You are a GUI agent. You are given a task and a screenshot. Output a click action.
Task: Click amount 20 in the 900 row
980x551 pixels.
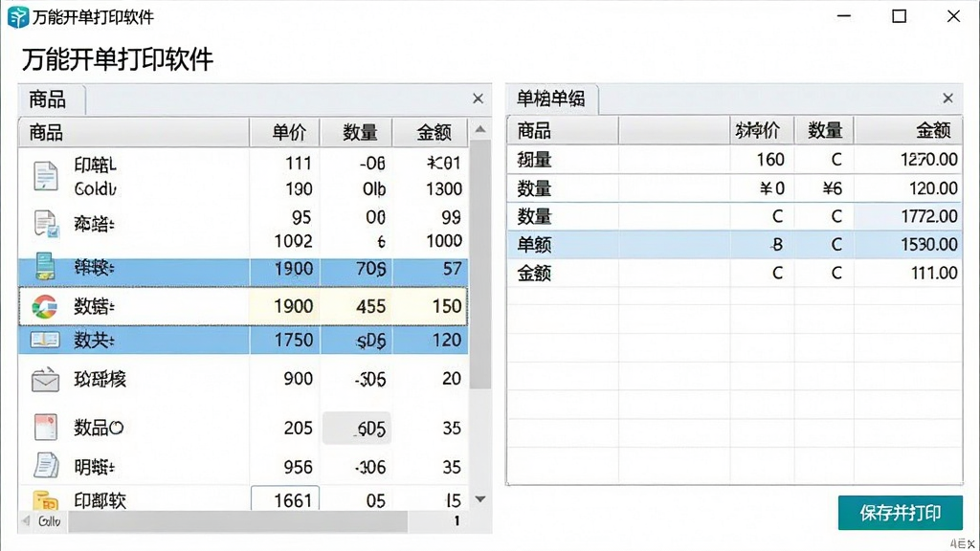(x=452, y=379)
